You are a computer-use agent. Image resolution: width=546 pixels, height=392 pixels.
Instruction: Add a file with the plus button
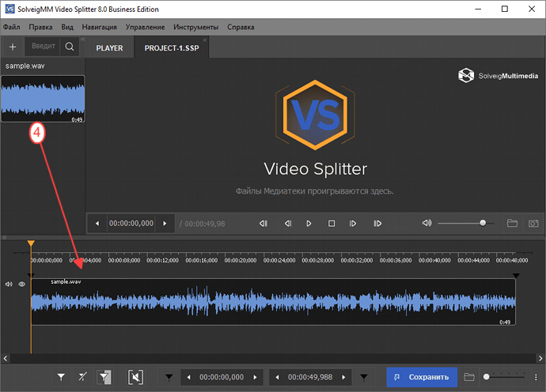pos(13,47)
